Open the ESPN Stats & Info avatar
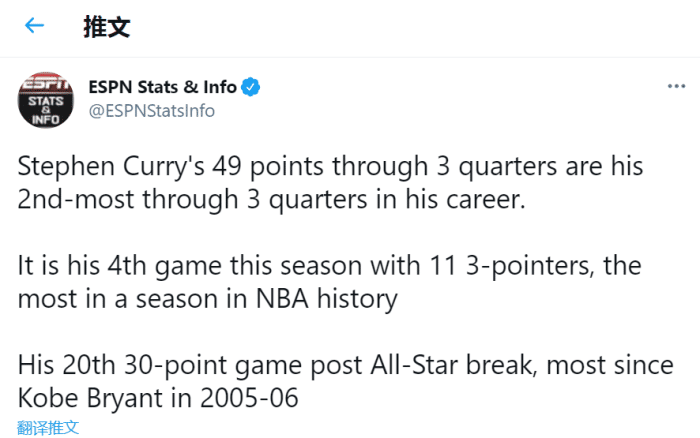The image size is (700, 438). point(44,100)
